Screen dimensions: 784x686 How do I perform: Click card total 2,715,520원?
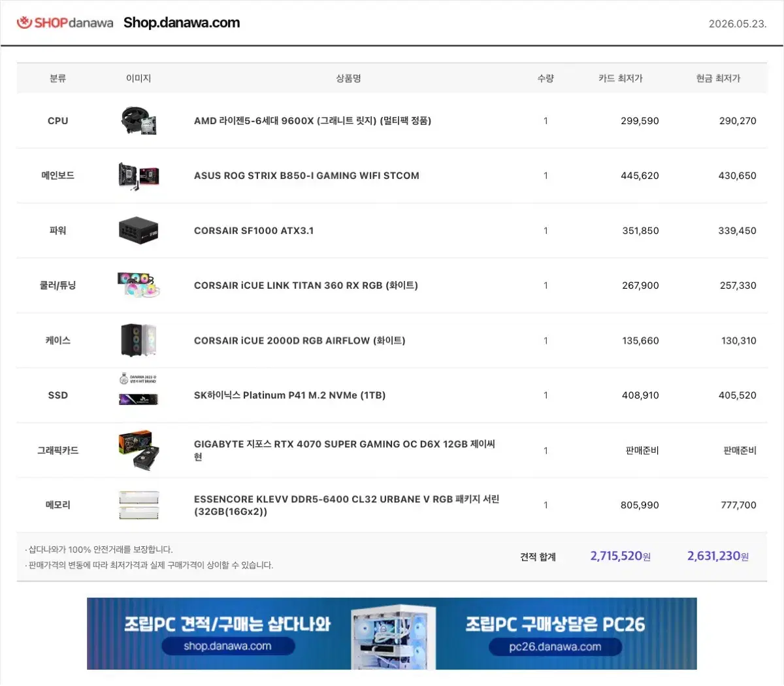[x=620, y=556]
